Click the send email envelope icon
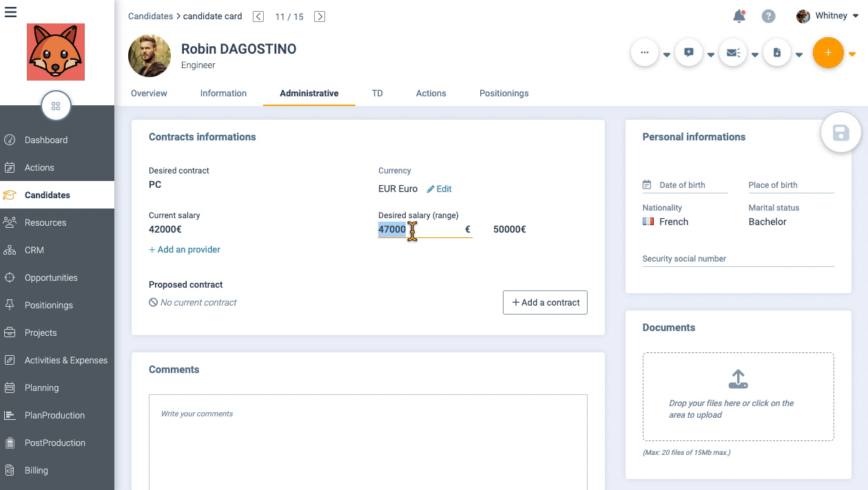The width and height of the screenshot is (868, 490). point(733,52)
